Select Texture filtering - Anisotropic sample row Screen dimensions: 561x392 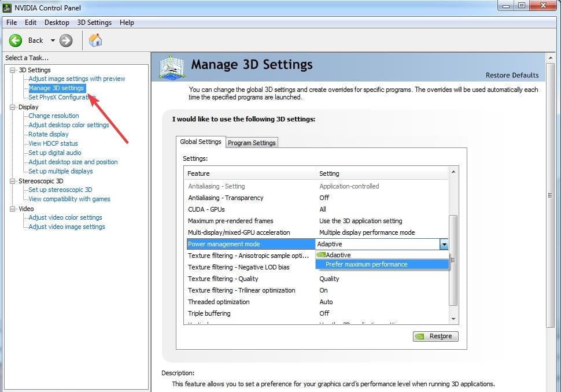(x=250, y=256)
